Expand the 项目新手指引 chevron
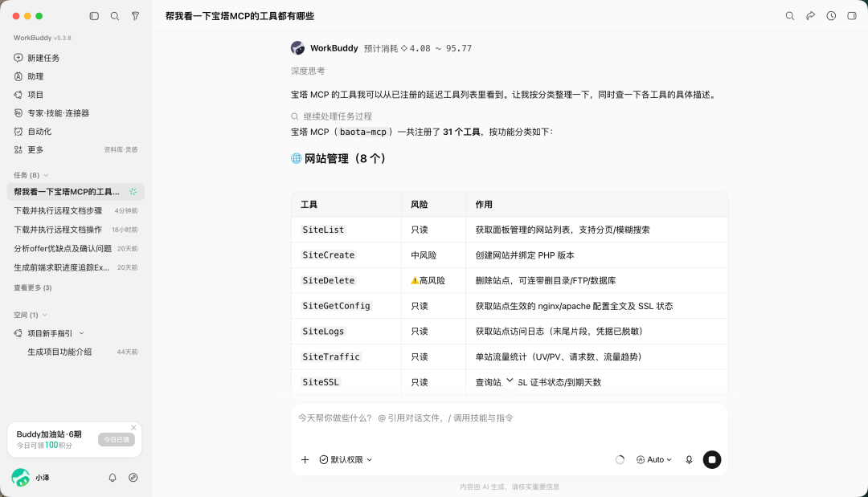 tap(81, 333)
